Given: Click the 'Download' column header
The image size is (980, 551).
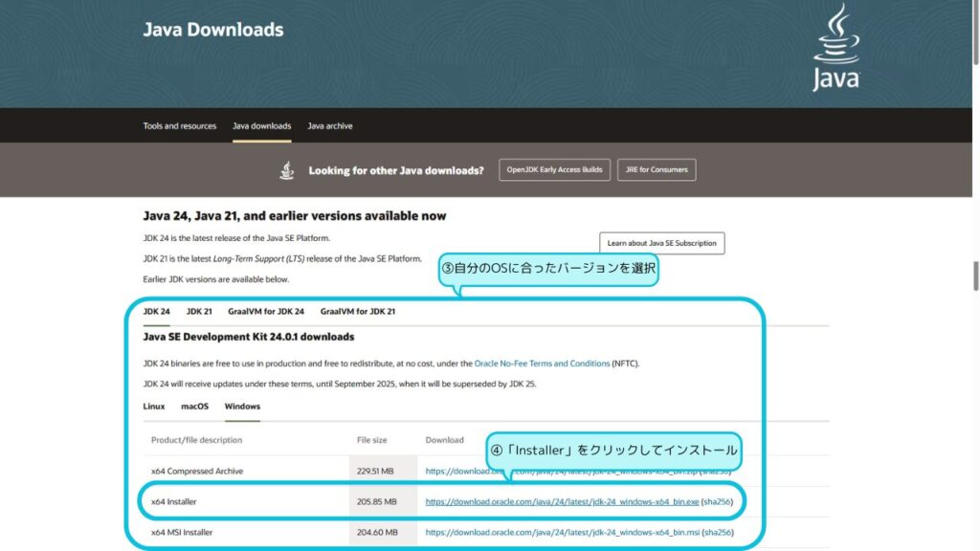Looking at the screenshot, I should (444, 440).
